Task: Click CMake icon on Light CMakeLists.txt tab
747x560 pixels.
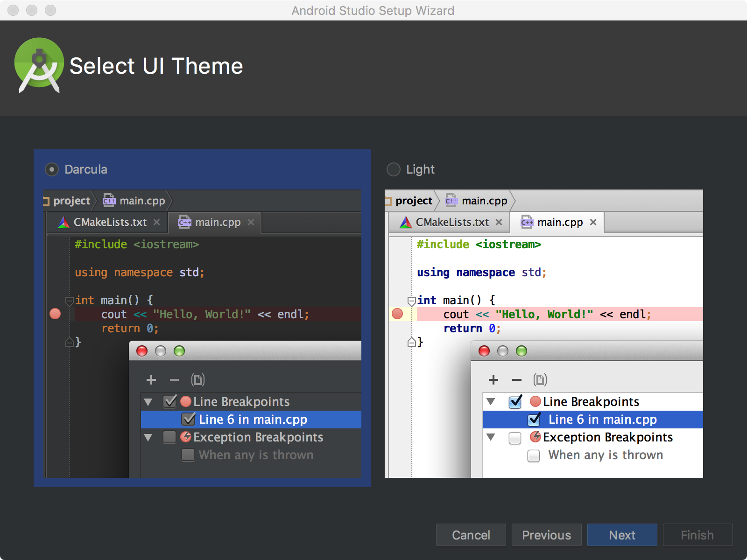Action: [x=406, y=222]
